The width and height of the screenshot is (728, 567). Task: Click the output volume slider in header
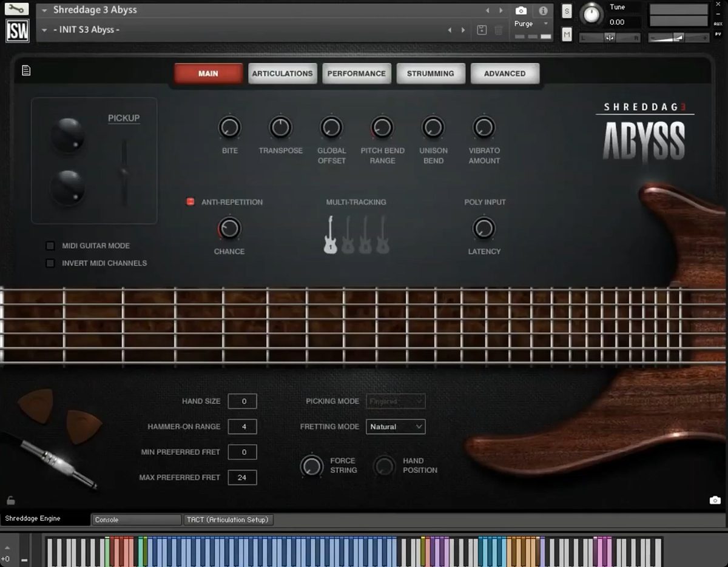pyautogui.click(x=679, y=38)
